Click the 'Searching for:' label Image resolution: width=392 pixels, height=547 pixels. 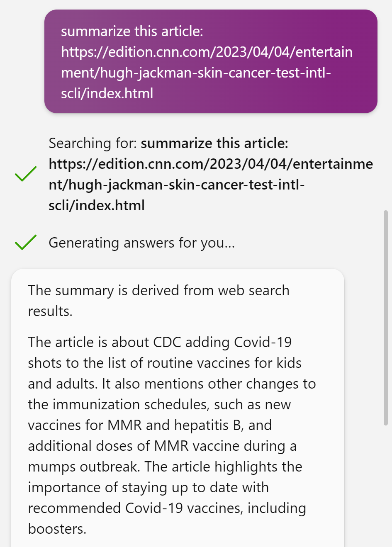[93, 143]
